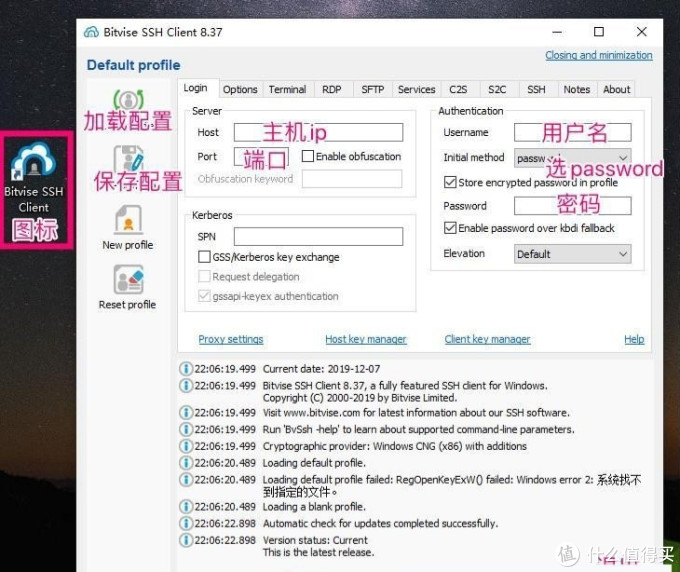Select log line 'Copyright (C) 2000-2019 by Bitvise Limited.'
680x572 pixels.
click(360, 398)
